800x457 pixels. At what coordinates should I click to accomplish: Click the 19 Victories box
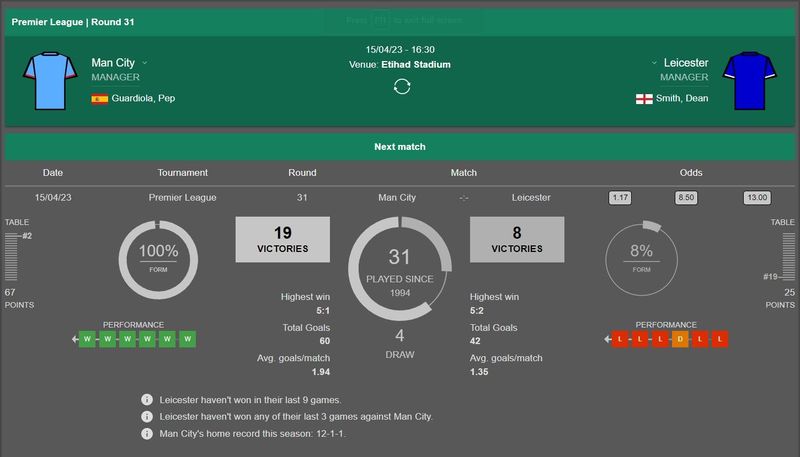pyautogui.click(x=283, y=240)
